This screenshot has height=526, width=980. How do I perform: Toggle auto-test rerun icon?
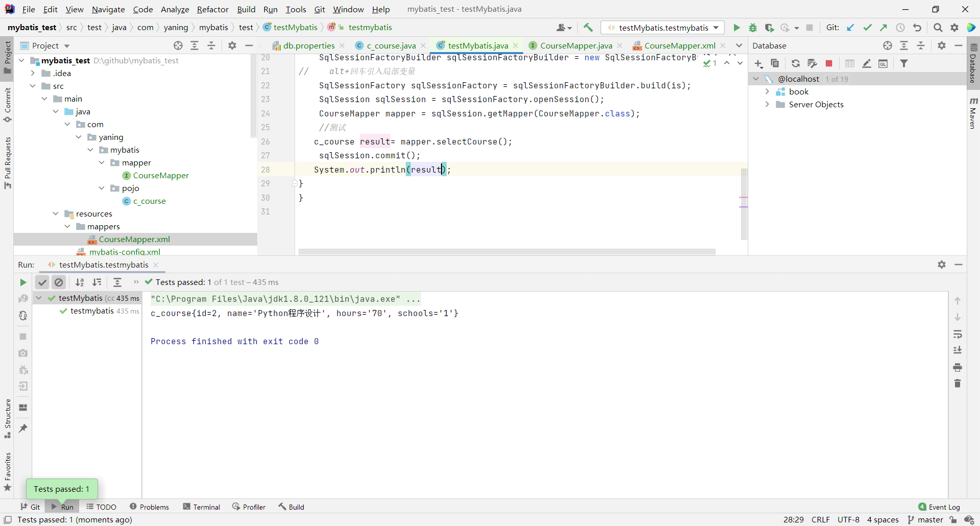click(23, 316)
